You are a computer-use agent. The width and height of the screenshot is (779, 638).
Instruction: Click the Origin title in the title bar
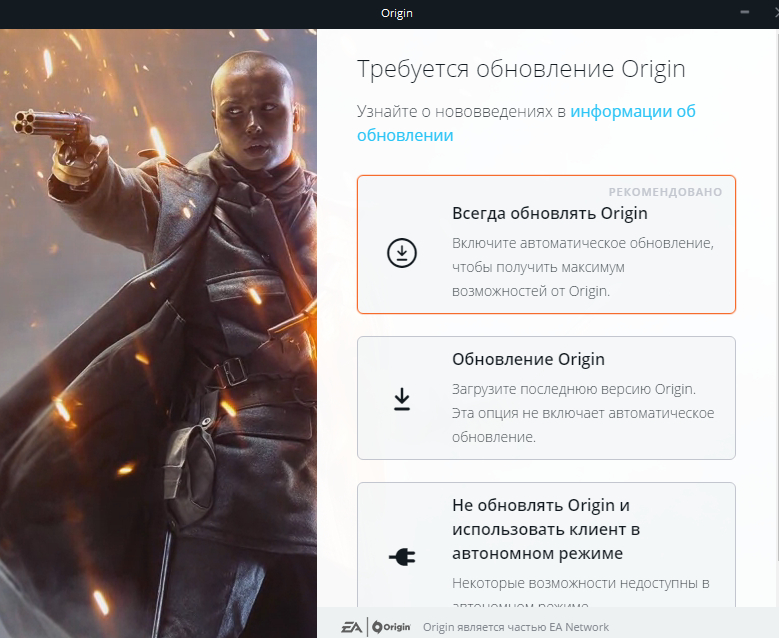tap(396, 13)
